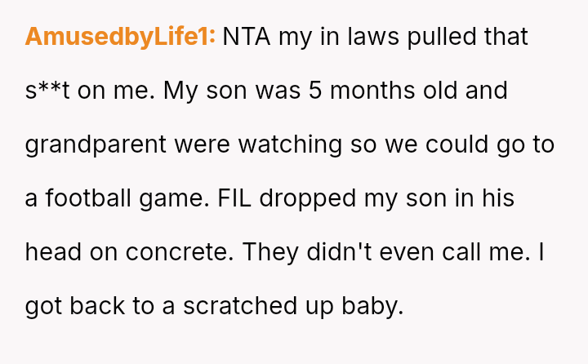588x364 pixels.
Task: Click the AmusedbyLife1 username link
Action: [120, 37]
